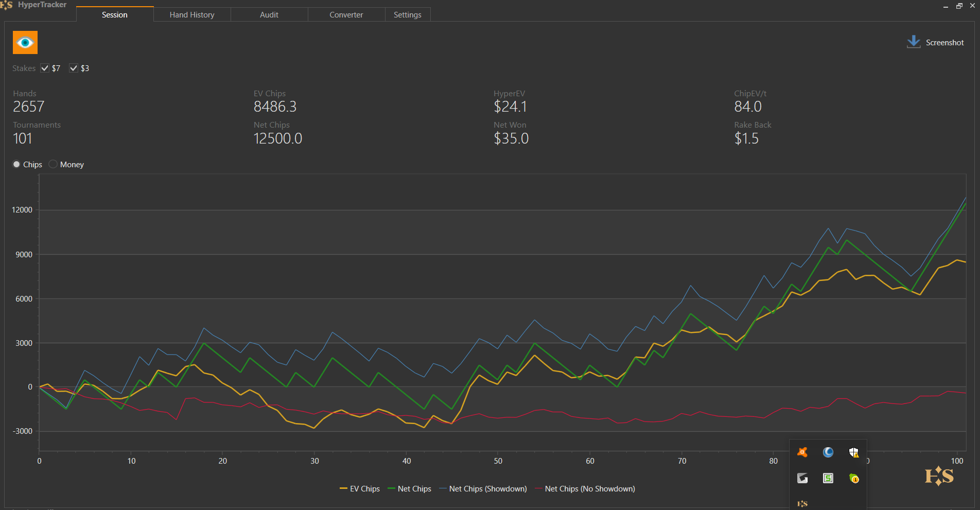Click the Tournaments value 101
This screenshot has width=980, height=510.
coord(23,138)
